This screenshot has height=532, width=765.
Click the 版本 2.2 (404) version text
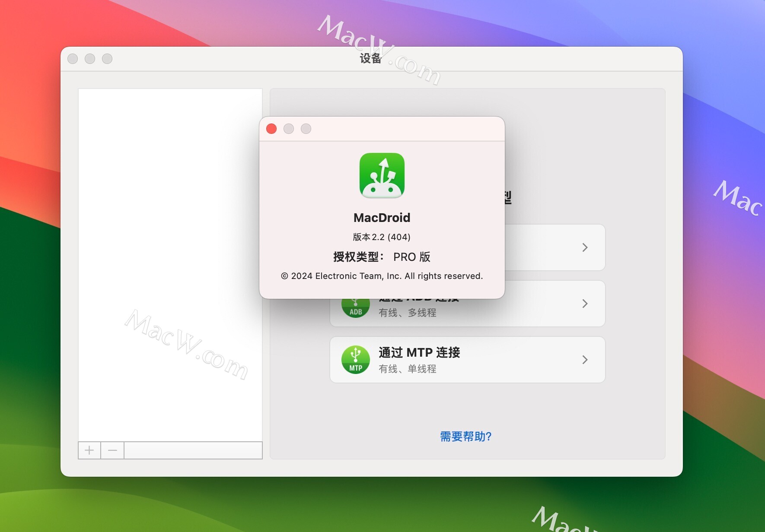coord(382,237)
